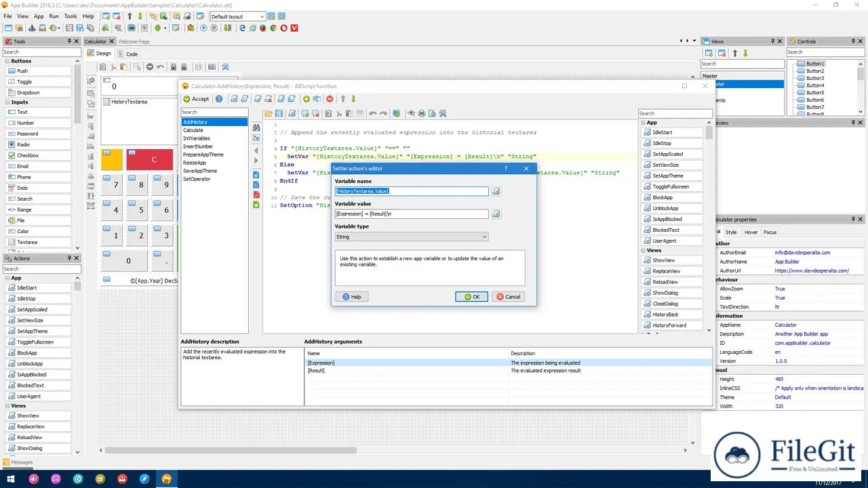This screenshot has width=868, height=488.
Task: Click Cancel in SetVar editor
Action: (508, 297)
